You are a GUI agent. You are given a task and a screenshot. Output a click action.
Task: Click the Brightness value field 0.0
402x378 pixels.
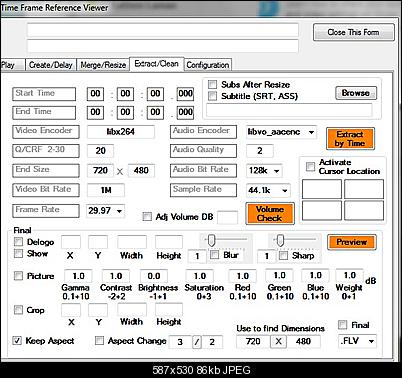click(x=154, y=276)
